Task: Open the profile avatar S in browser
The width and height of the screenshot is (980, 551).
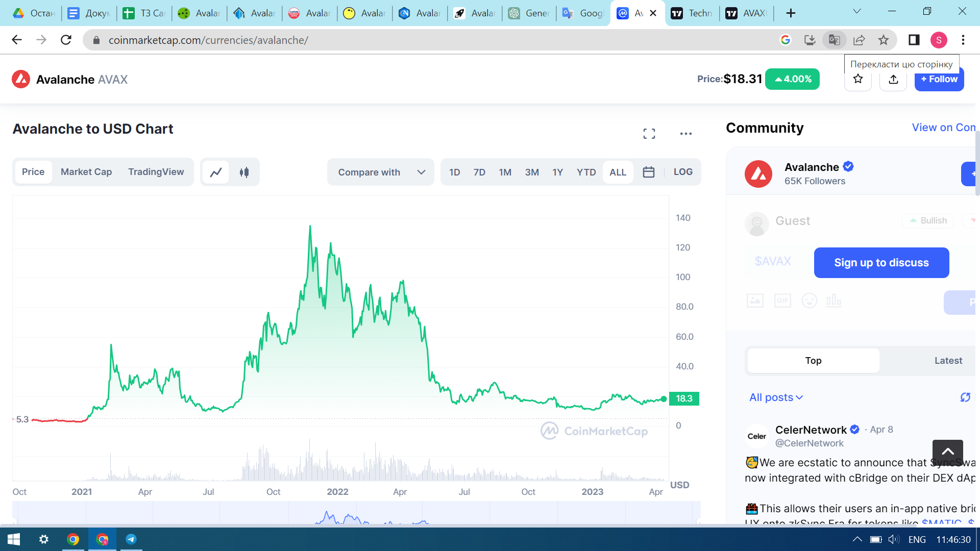Action: coord(939,40)
